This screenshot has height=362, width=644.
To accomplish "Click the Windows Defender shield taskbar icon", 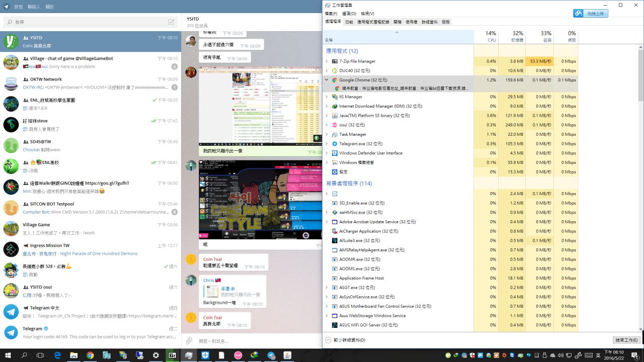I will click(205, 355).
